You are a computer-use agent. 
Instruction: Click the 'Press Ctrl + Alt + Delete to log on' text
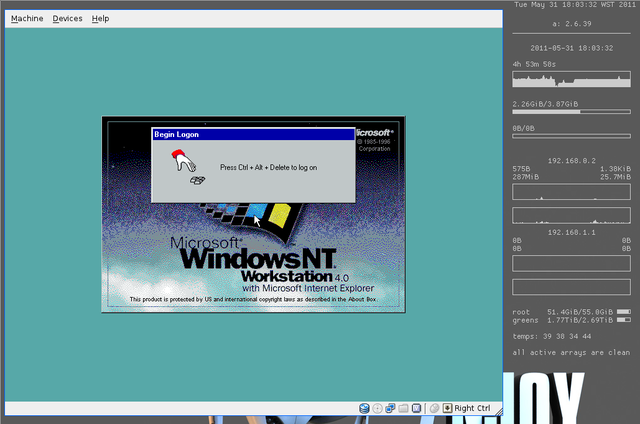pos(268,167)
